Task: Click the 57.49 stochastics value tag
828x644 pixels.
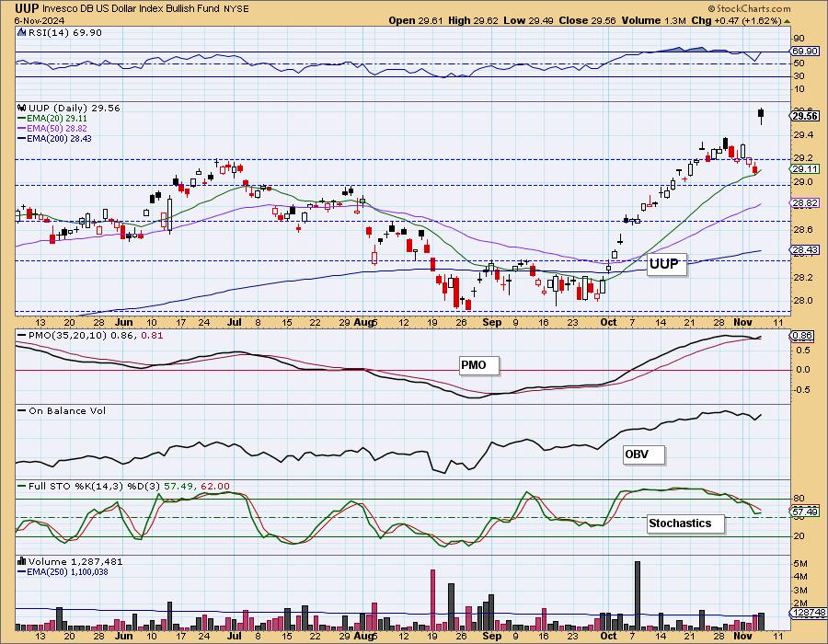Action: click(x=805, y=512)
